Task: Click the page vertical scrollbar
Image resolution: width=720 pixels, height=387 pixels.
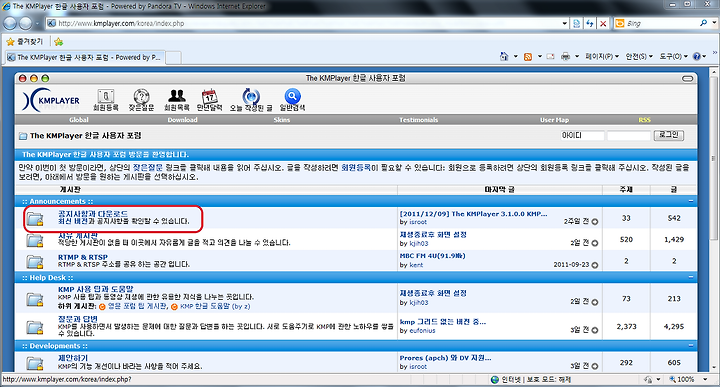Action: (713, 158)
